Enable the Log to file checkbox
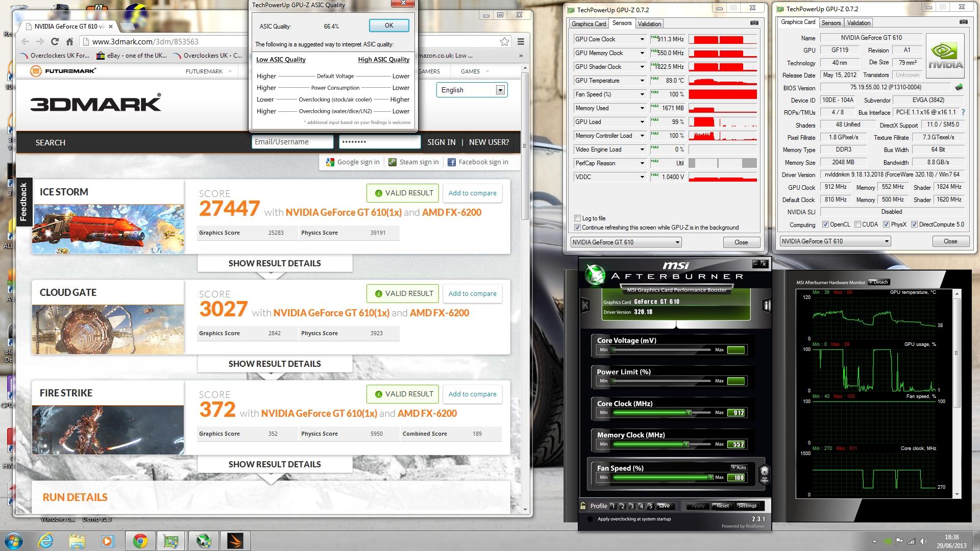 [x=578, y=218]
